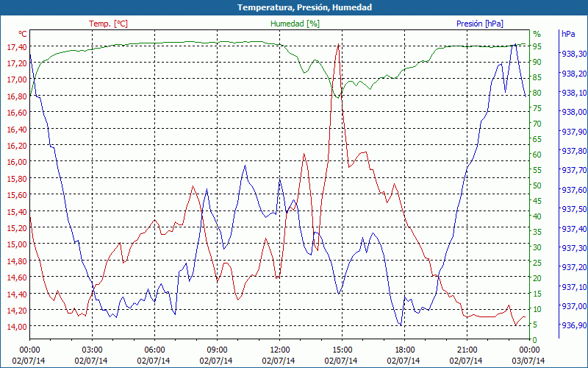Click pressure axis value 937,00

pos(573,306)
